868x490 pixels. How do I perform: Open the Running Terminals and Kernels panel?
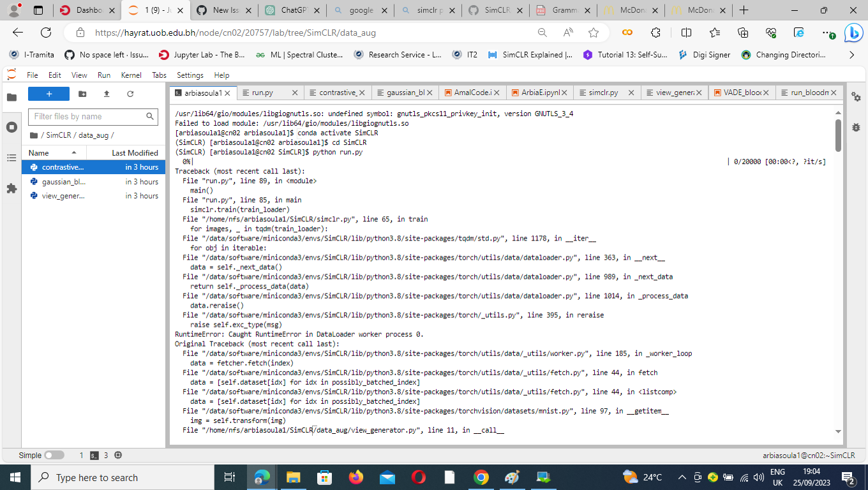pyautogui.click(x=11, y=126)
